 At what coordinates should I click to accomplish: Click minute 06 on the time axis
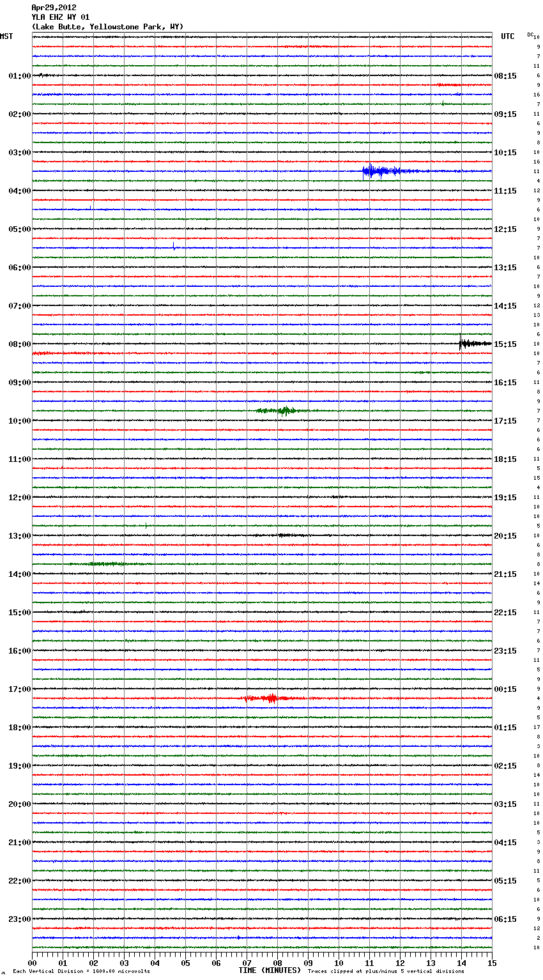[216, 963]
